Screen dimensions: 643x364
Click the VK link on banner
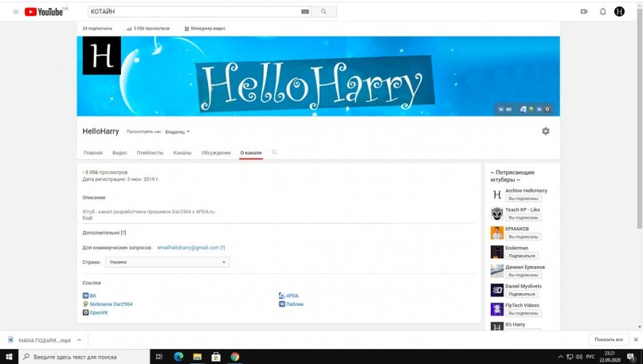(x=505, y=109)
